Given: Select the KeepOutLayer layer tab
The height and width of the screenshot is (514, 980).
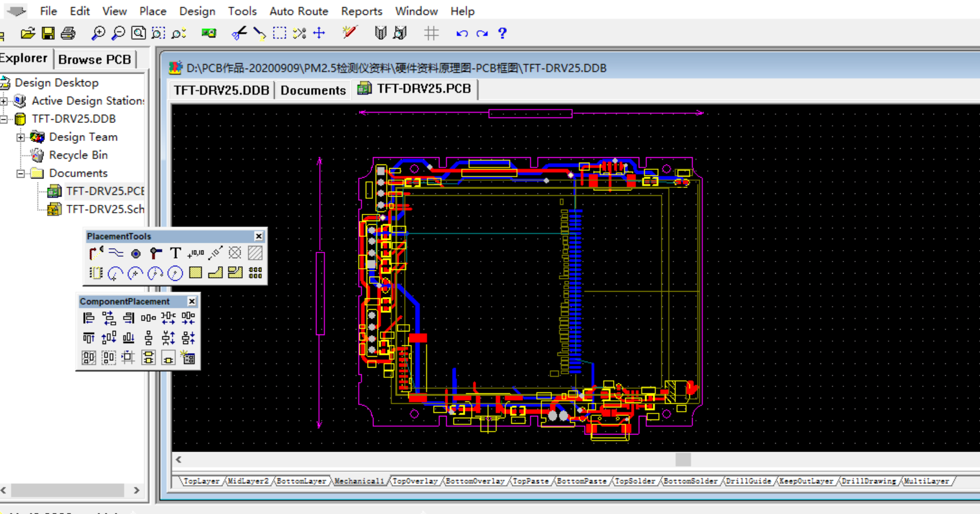Looking at the screenshot, I should [806, 481].
